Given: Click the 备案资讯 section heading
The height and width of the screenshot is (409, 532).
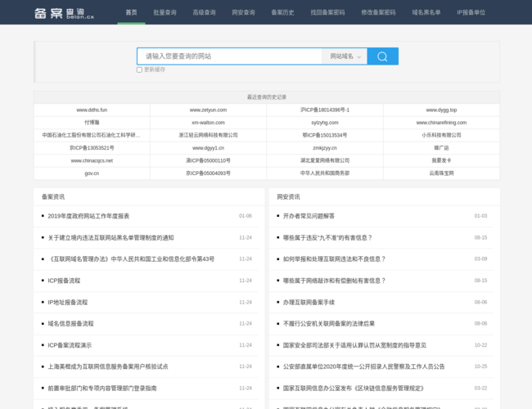Looking at the screenshot, I should point(53,197).
